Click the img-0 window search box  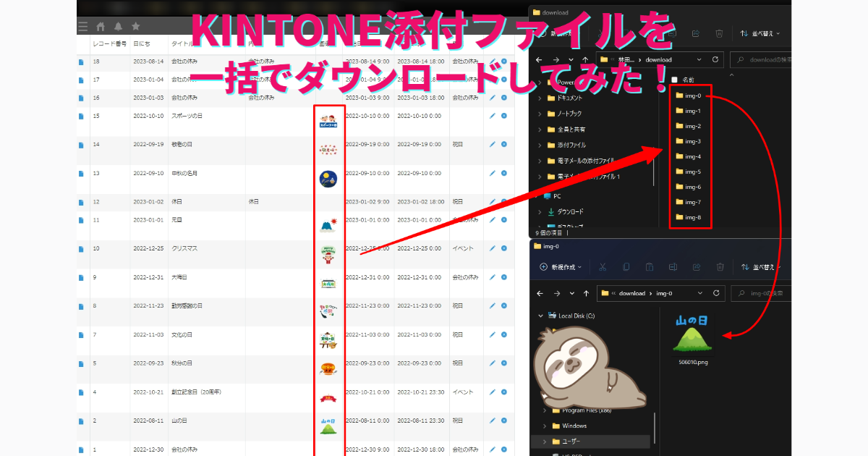[x=759, y=293]
